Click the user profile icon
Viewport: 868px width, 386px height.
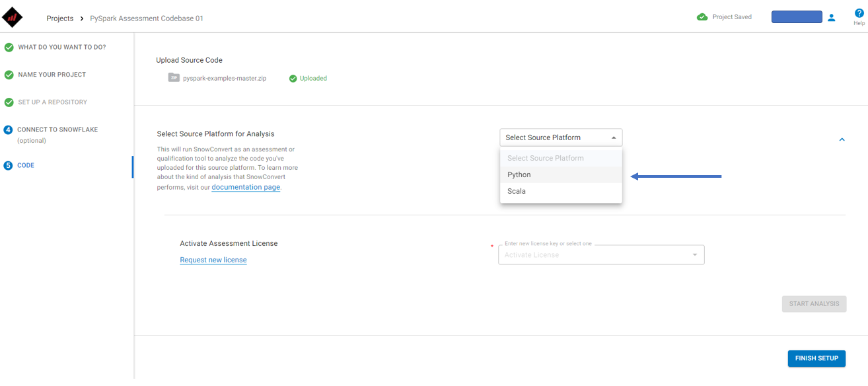pos(832,18)
